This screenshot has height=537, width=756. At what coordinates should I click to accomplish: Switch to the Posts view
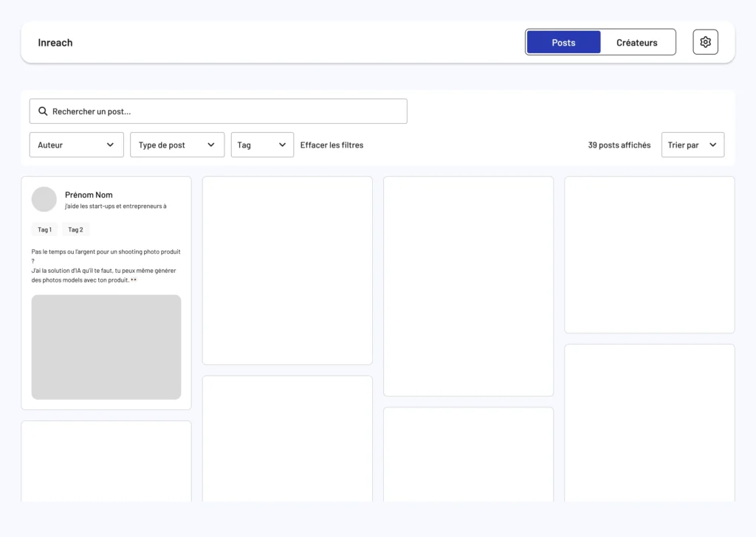point(563,43)
